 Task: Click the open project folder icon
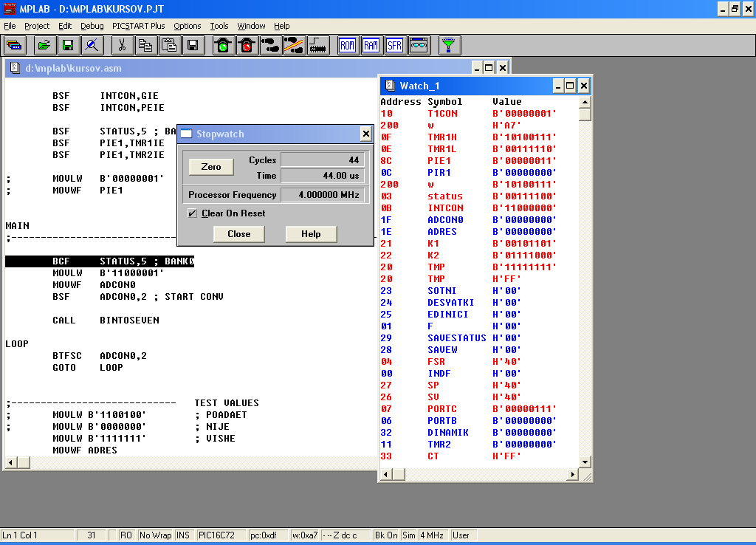point(44,46)
